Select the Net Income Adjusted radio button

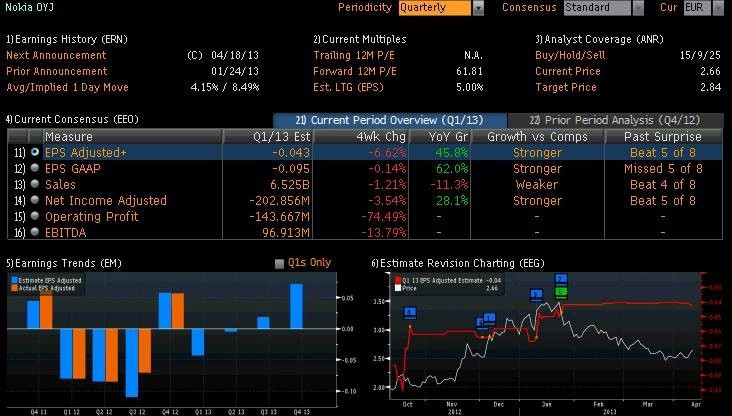(35, 200)
